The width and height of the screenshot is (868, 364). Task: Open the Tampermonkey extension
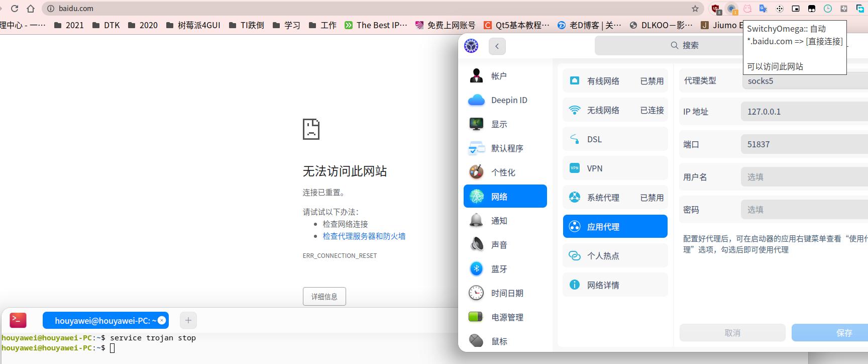click(812, 9)
